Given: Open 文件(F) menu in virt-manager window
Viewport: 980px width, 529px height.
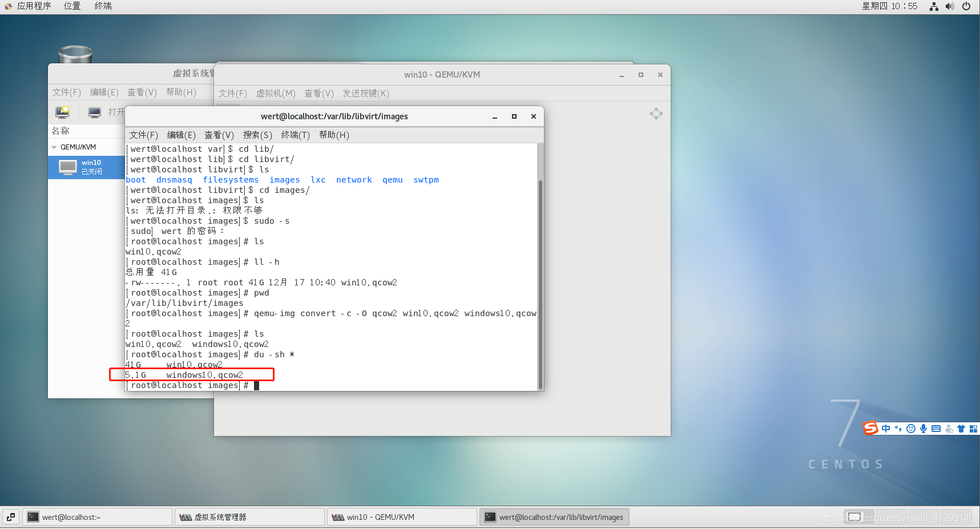Looking at the screenshot, I should pos(66,92).
